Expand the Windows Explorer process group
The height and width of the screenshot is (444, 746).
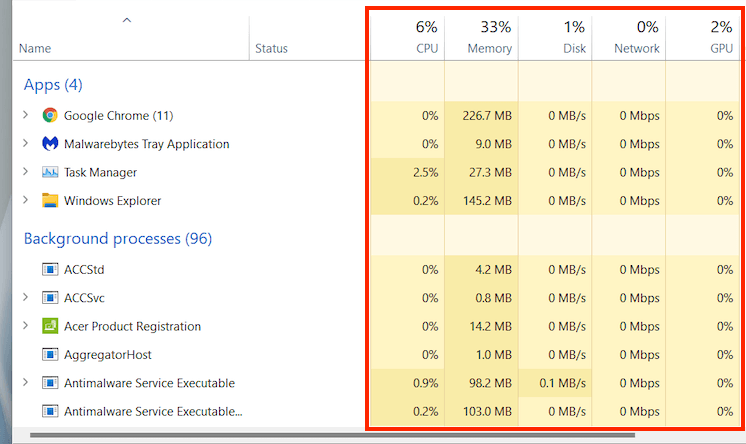click(x=26, y=200)
